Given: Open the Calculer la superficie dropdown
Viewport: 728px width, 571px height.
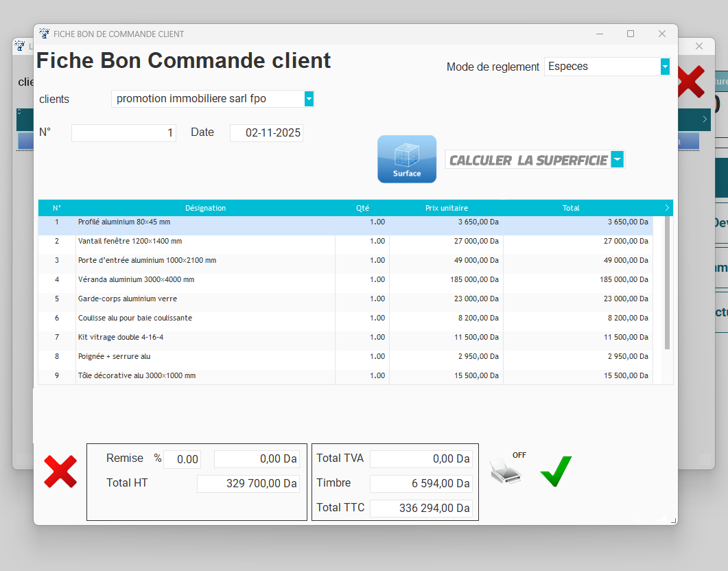Looking at the screenshot, I should tap(618, 160).
